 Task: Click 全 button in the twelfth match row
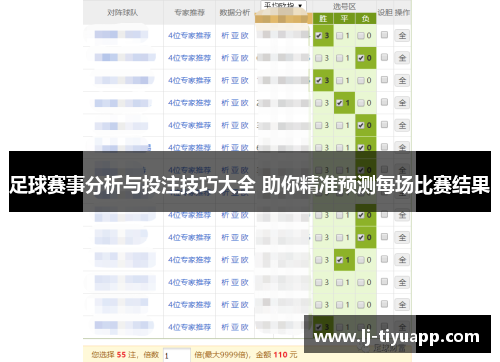(402, 282)
